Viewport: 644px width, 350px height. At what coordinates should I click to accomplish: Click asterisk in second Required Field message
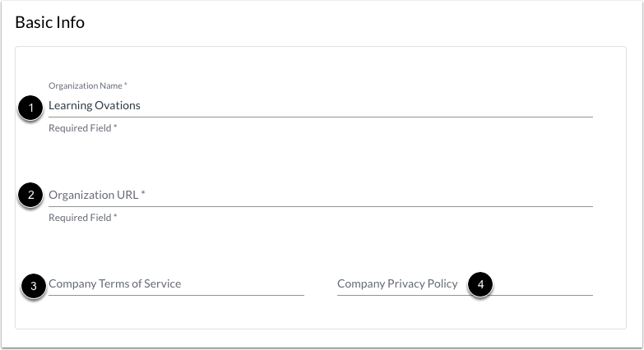[x=115, y=218]
